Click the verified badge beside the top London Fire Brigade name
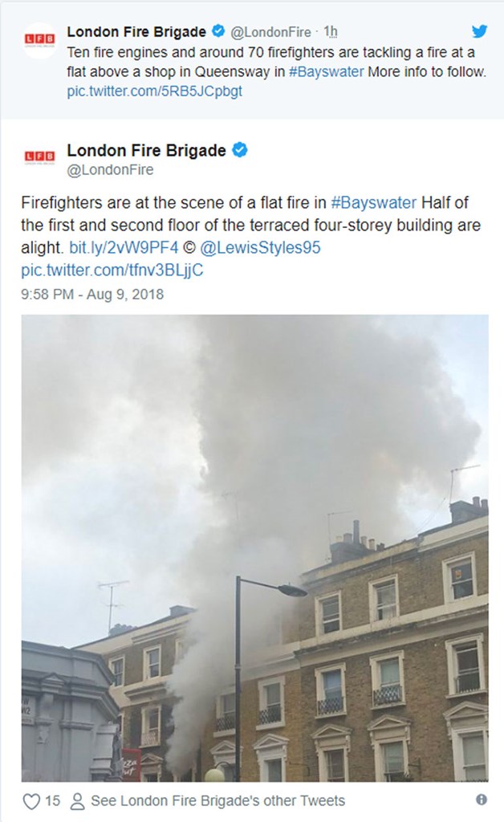This screenshot has width=504, height=822. tap(218, 31)
